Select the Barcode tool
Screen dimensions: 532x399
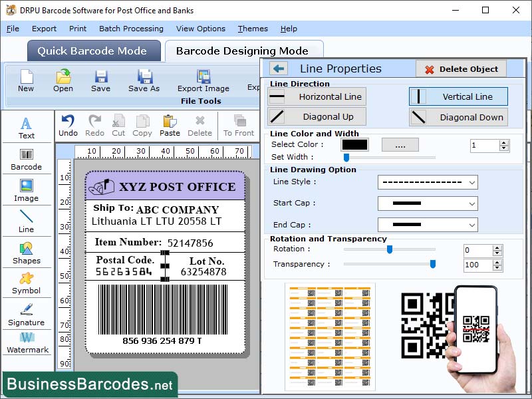click(x=27, y=158)
